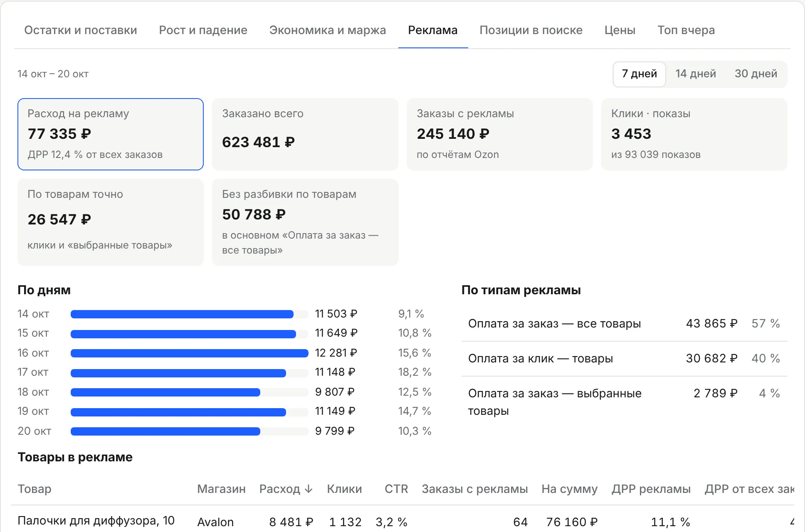The image size is (805, 532).
Task: Click Заказы с рекламы column header
Action: point(475,489)
